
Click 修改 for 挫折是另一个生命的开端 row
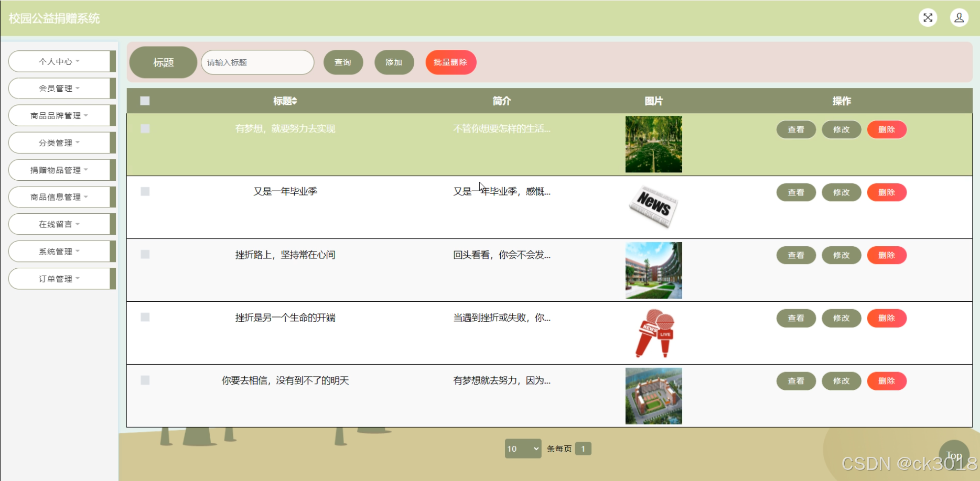pyautogui.click(x=841, y=318)
